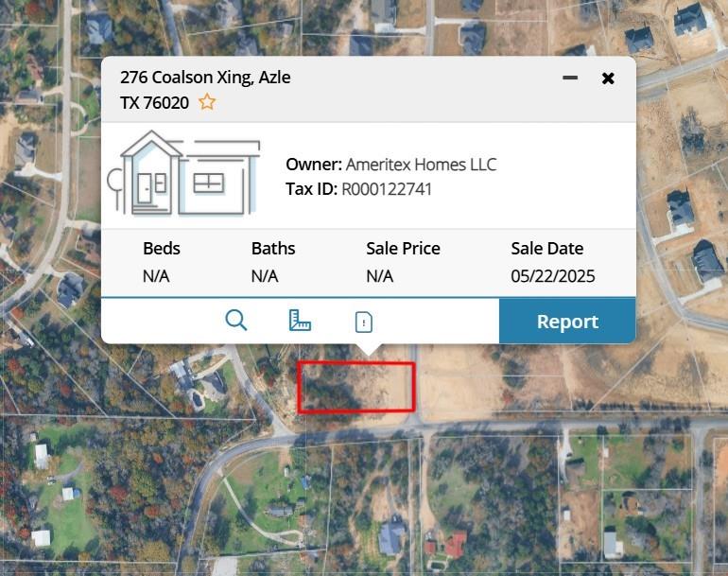Select the ruler measure tool icon
The height and width of the screenshot is (576, 728).
(x=300, y=321)
